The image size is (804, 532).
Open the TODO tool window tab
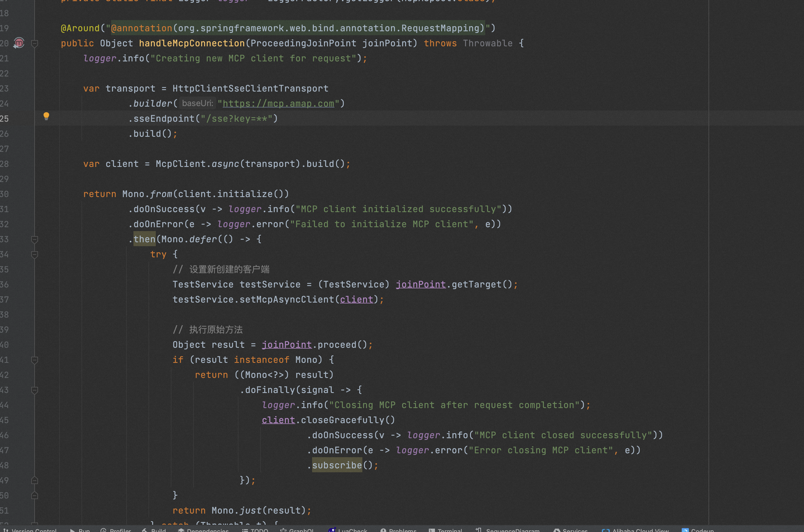255,530
